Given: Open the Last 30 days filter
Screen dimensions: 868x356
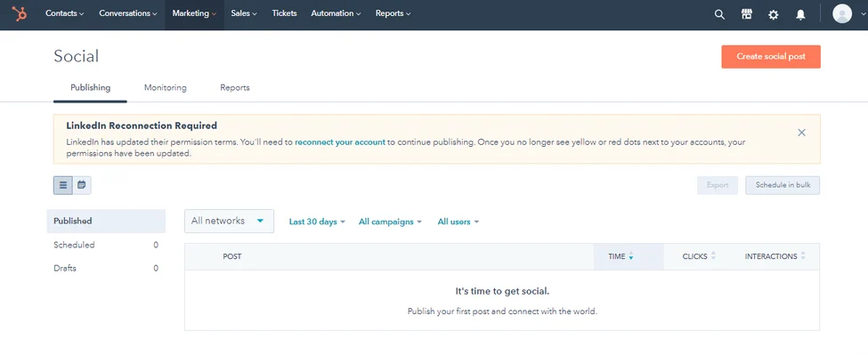Looking at the screenshot, I should tap(317, 222).
